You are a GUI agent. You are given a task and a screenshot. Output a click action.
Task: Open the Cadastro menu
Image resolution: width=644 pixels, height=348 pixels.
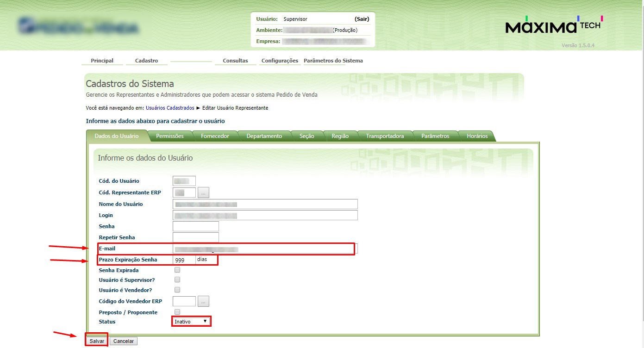(146, 61)
